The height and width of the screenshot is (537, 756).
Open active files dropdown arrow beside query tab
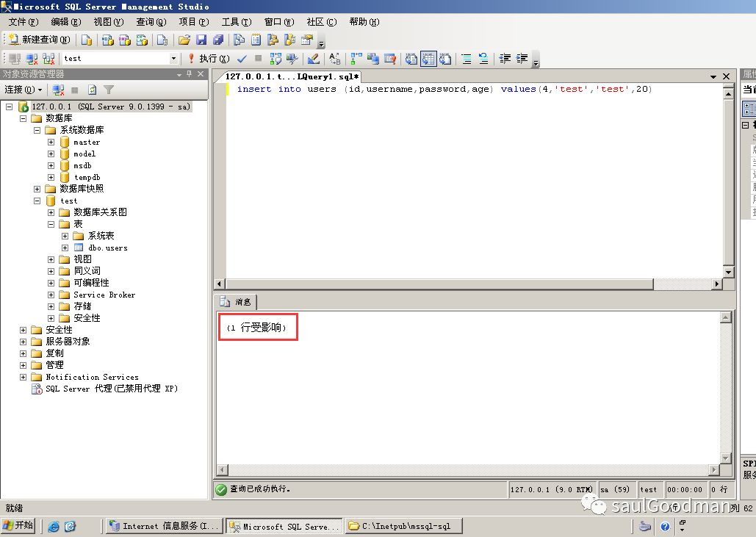click(x=713, y=76)
